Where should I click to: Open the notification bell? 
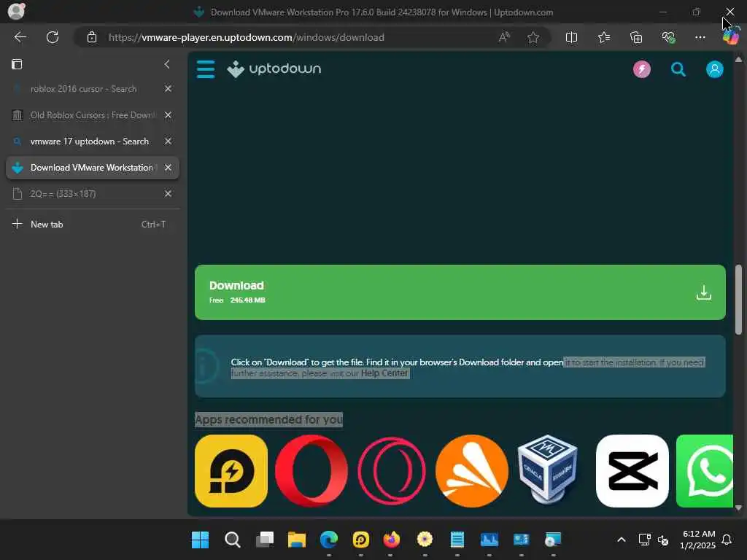pos(727,540)
